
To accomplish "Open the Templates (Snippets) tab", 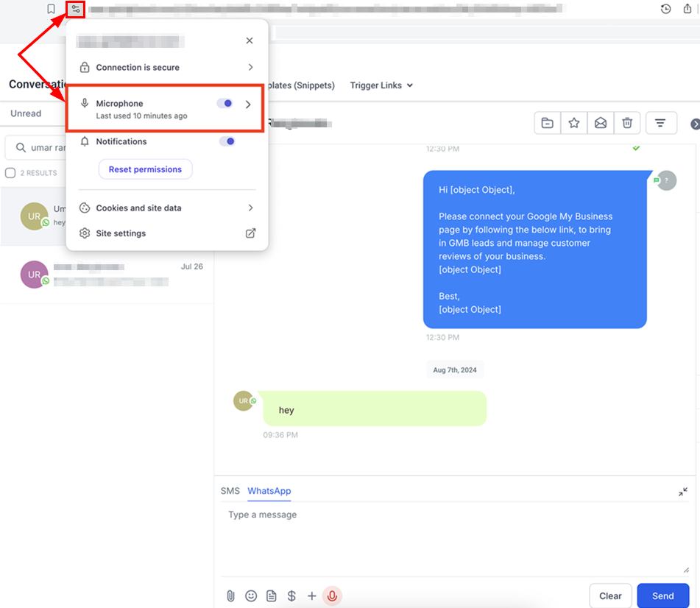I will (301, 85).
